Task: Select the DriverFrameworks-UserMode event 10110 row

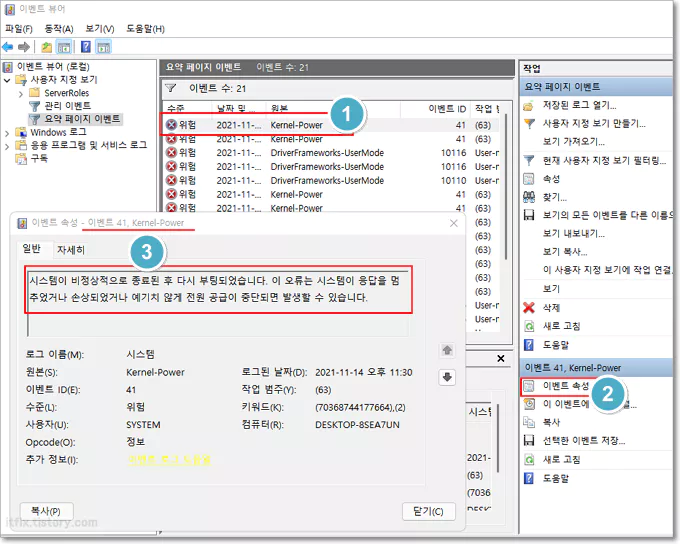Action: 332,180
